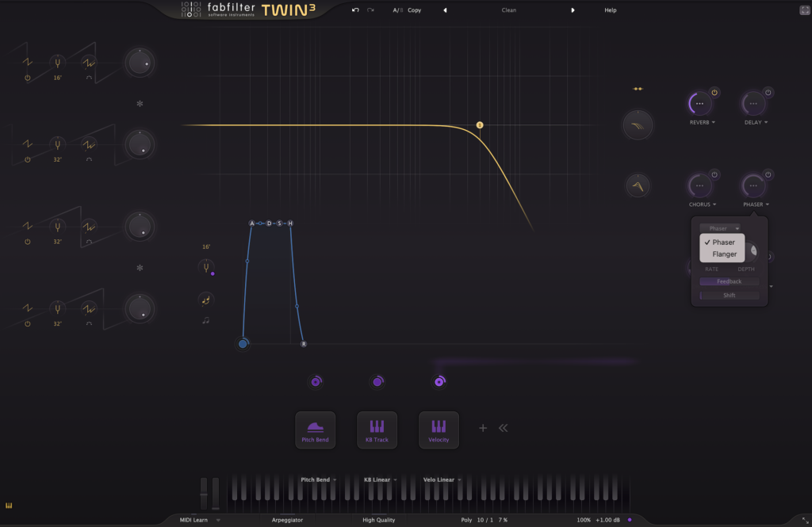
Task: Click the add modulation source plus icon
Action: pyautogui.click(x=482, y=428)
